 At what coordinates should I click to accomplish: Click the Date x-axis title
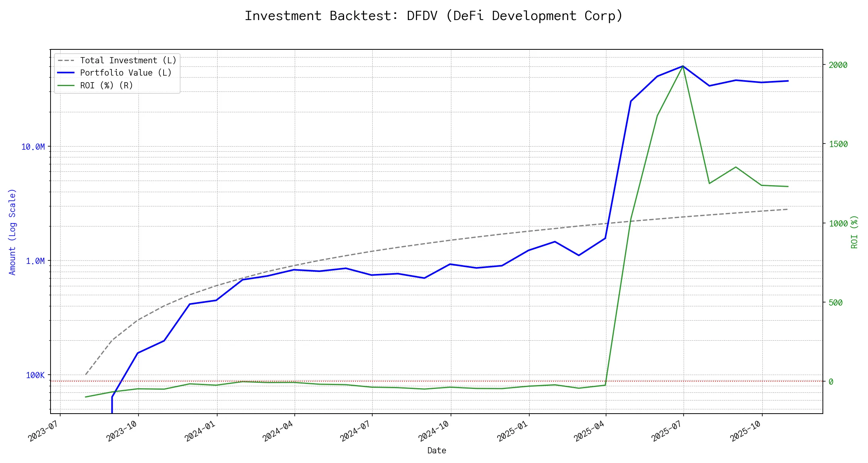[436, 451]
